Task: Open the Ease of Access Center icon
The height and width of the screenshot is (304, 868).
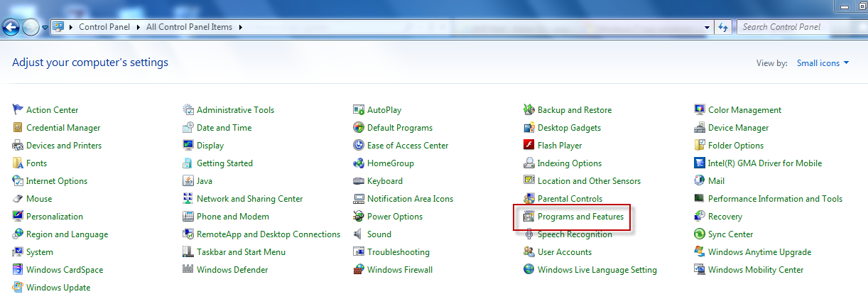Action: click(x=359, y=145)
